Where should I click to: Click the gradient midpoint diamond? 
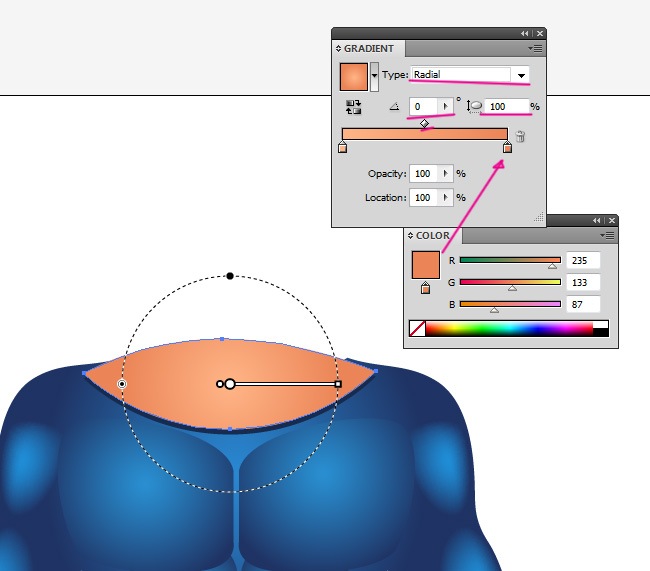[424, 124]
